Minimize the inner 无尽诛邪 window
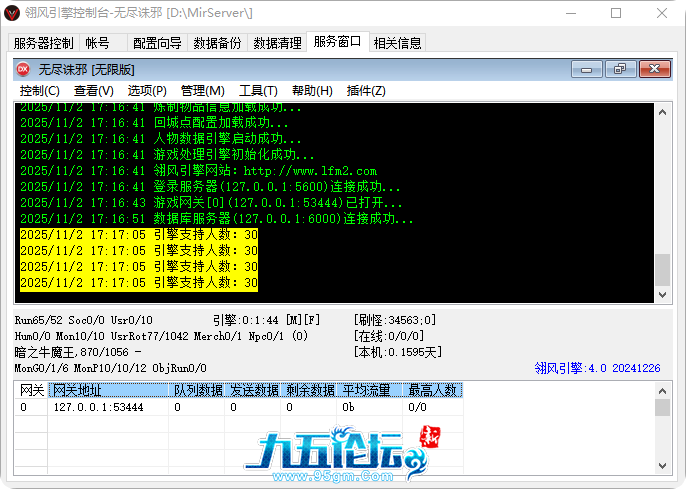Viewport: 686px width, 489px height. [587, 69]
